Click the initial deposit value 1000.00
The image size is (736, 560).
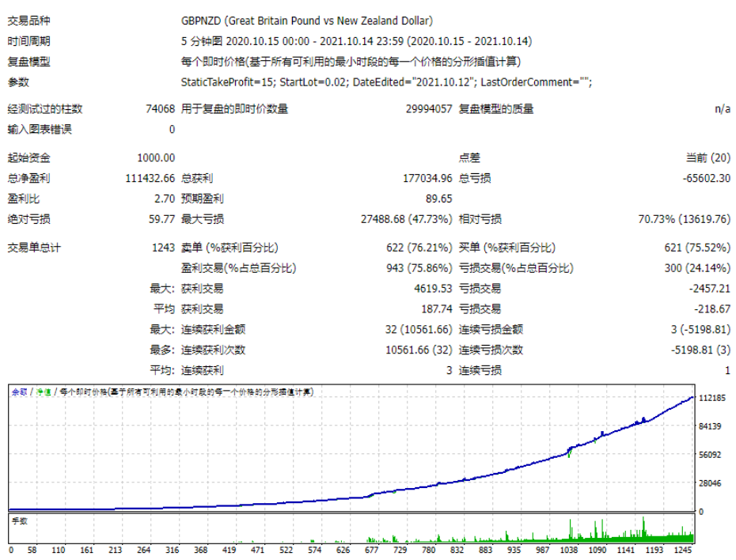[x=156, y=157]
